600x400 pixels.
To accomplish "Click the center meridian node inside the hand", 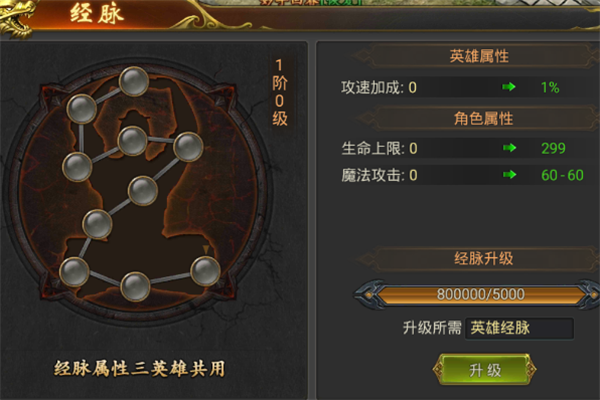I will [x=132, y=141].
